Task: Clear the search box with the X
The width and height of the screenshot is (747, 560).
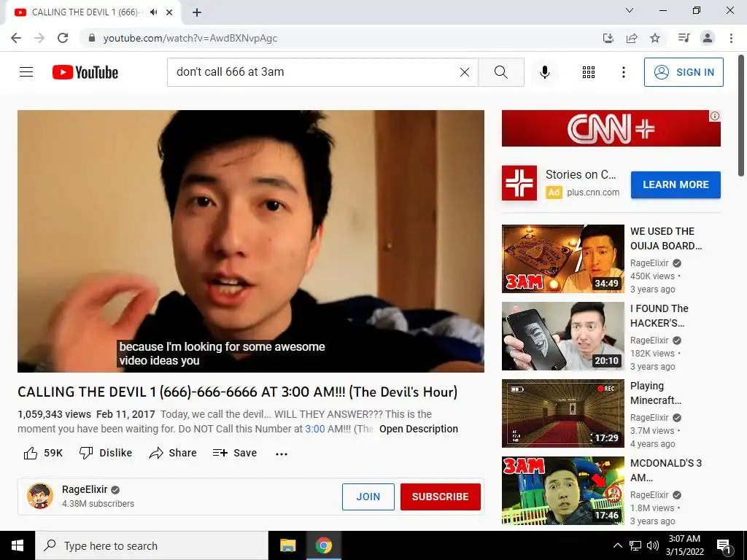Action: tap(465, 72)
